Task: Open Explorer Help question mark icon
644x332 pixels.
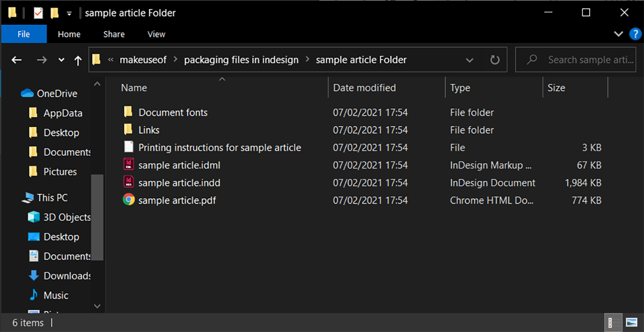Action: pos(634,34)
